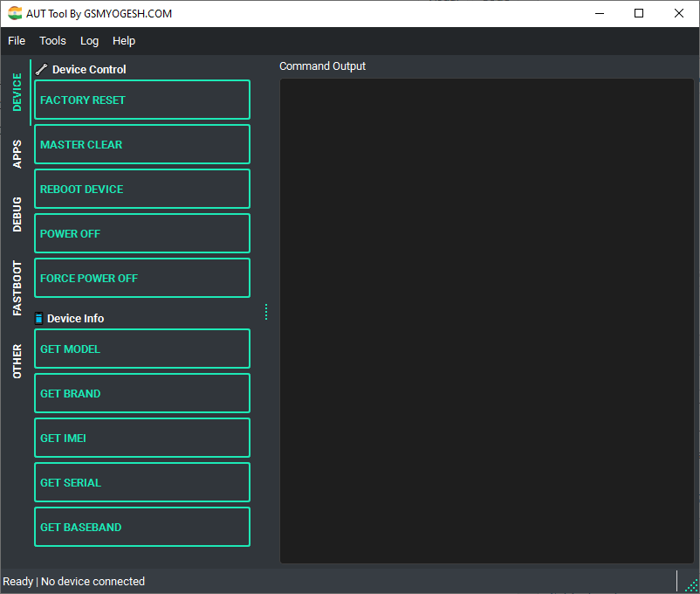This screenshot has height=594, width=700.
Task: Open the Log menu
Action: coord(89,41)
